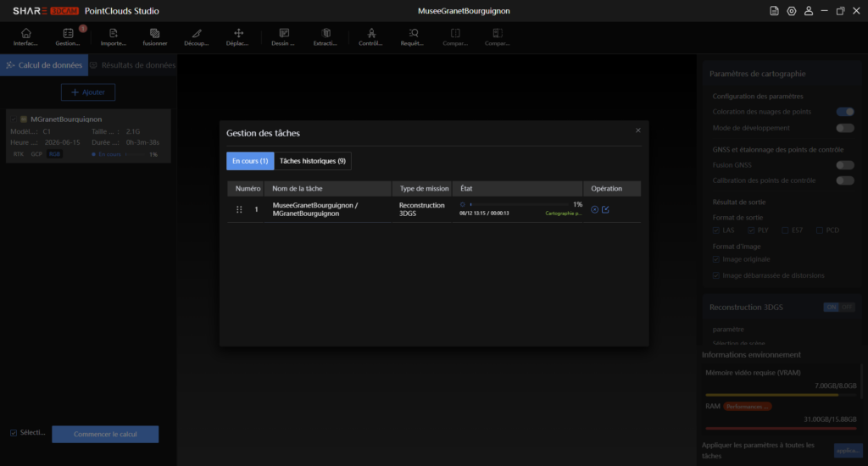Click the MGranetBourguignon project icon
This screenshot has height=466, width=868.
pyautogui.click(x=24, y=119)
